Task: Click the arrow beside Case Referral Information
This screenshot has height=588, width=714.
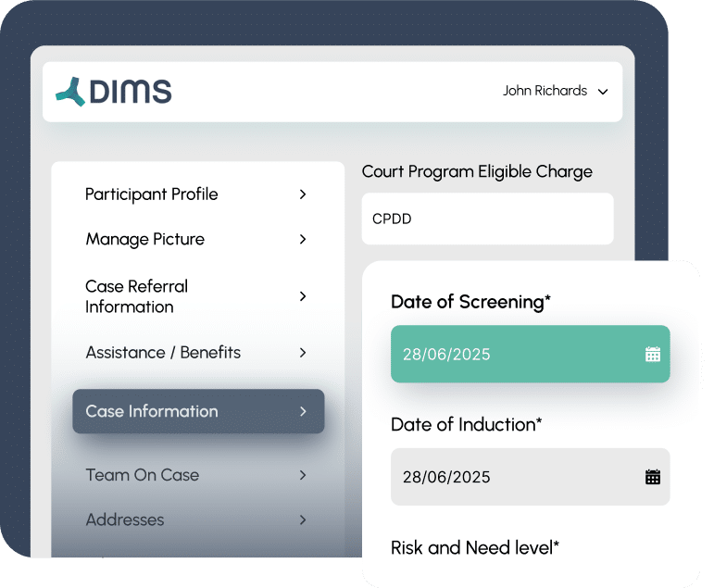Action: [x=303, y=296]
